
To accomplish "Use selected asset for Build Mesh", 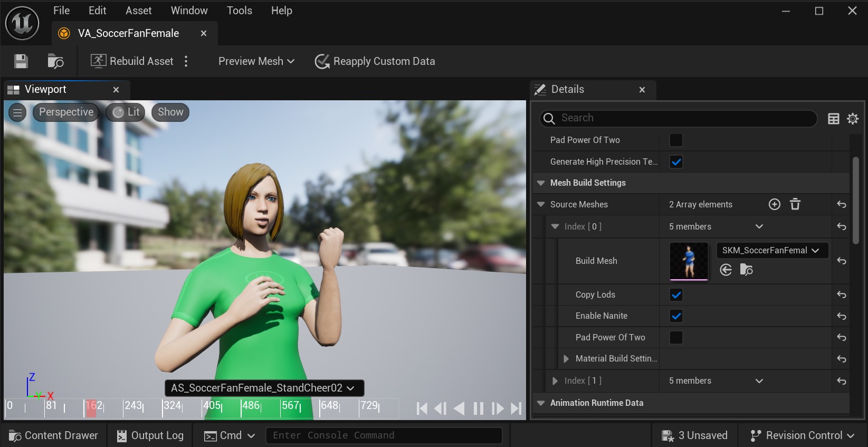I will [x=726, y=270].
